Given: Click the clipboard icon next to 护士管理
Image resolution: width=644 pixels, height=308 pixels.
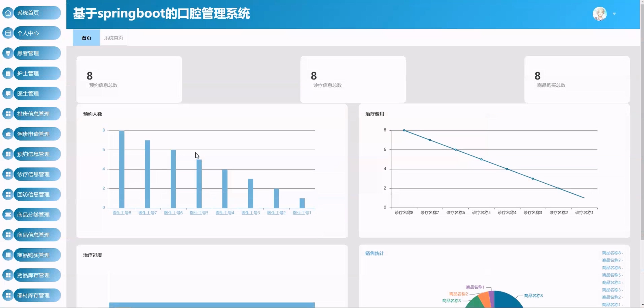Looking at the screenshot, I should tap(8, 73).
